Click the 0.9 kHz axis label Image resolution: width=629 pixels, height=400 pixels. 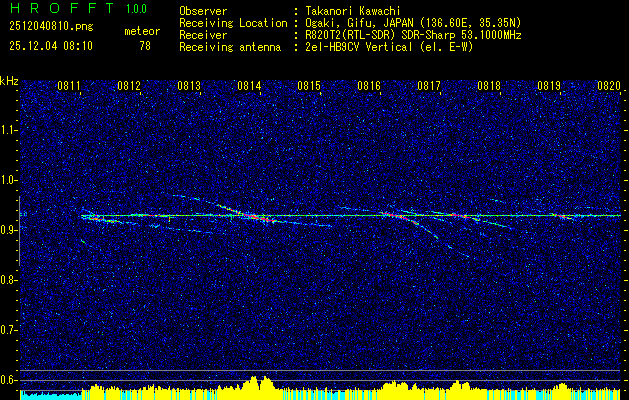coord(8,230)
